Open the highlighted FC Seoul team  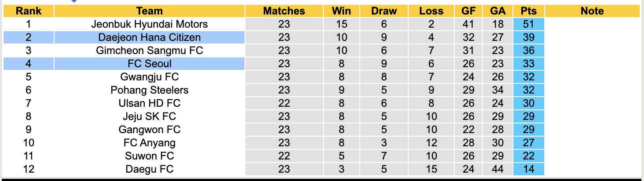(x=149, y=64)
